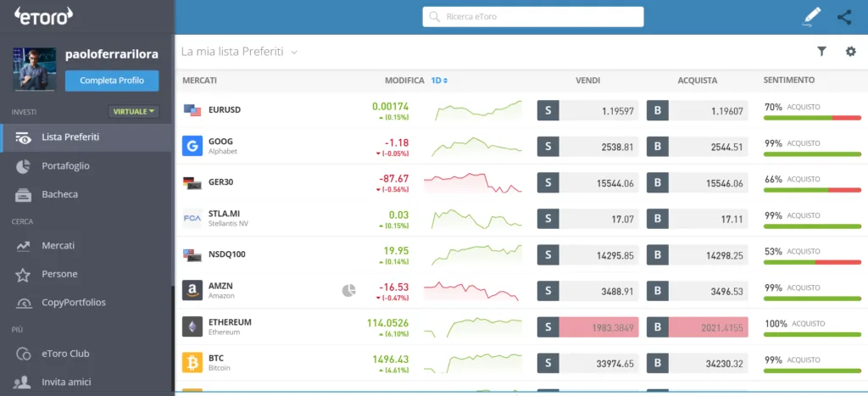The height and width of the screenshot is (396, 868).
Task: Buy BTC with B button
Action: point(658,363)
